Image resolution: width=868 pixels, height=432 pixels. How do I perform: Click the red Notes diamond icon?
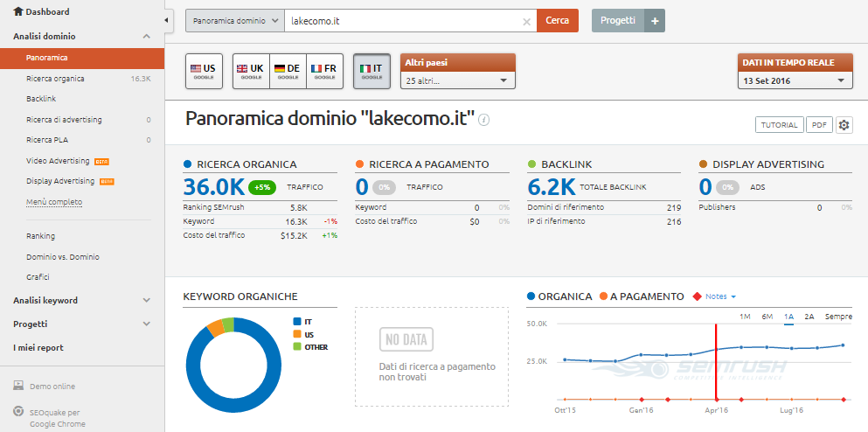(x=697, y=296)
